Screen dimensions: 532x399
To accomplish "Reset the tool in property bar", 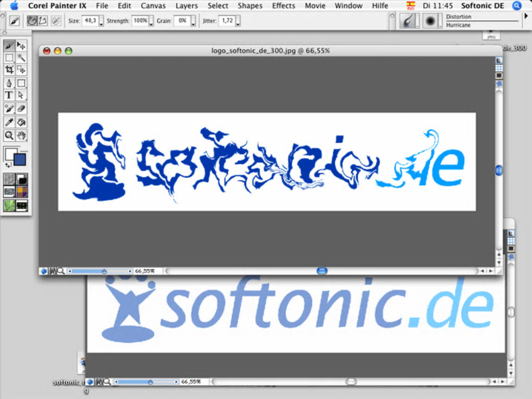I will click(14, 21).
